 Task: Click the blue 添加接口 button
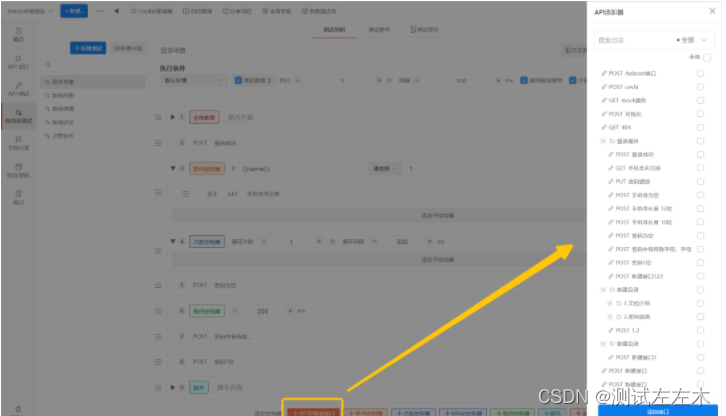(x=658, y=410)
